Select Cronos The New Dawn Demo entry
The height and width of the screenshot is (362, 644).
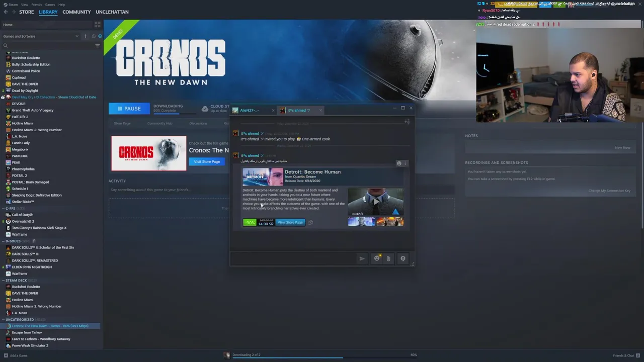coord(50,326)
